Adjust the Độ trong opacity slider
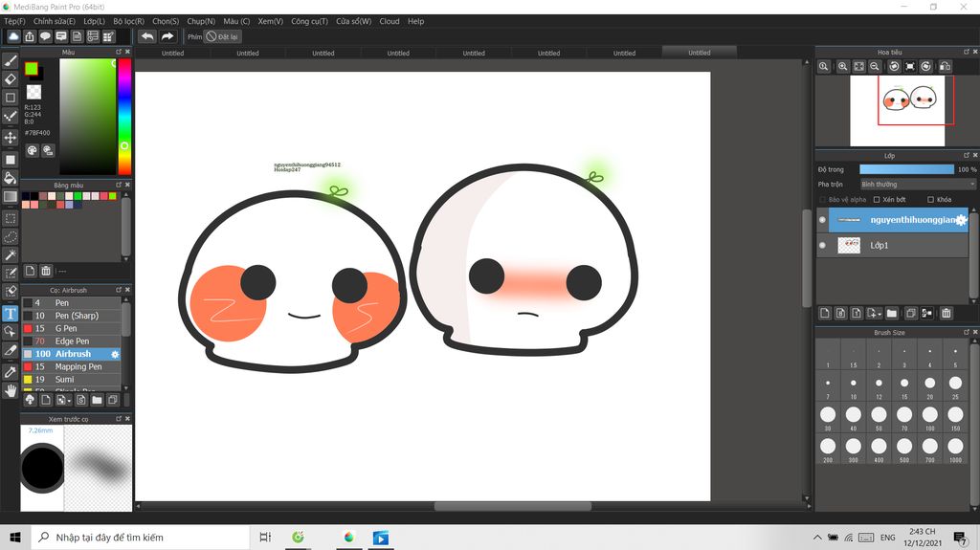The image size is (980, 550). (x=907, y=169)
